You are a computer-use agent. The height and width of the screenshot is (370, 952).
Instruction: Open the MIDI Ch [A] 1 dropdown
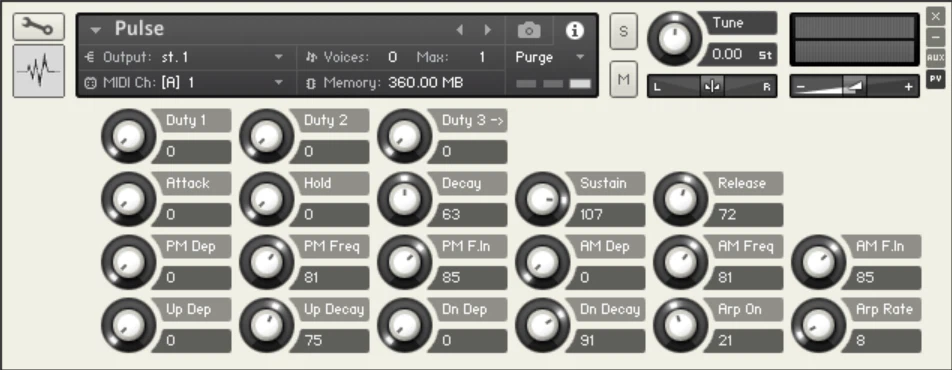tap(279, 83)
